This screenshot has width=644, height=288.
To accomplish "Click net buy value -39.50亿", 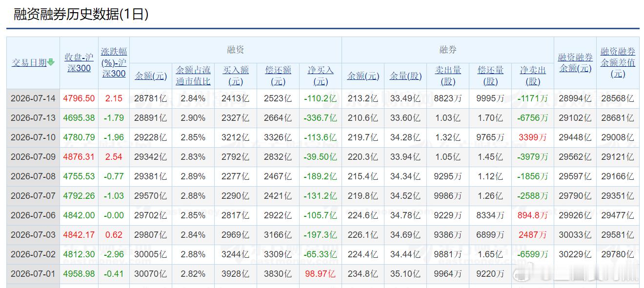I will (x=321, y=157).
